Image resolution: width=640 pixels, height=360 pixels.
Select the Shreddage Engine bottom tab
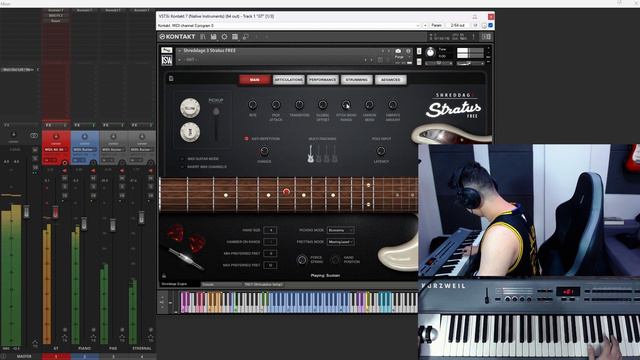click(180, 284)
